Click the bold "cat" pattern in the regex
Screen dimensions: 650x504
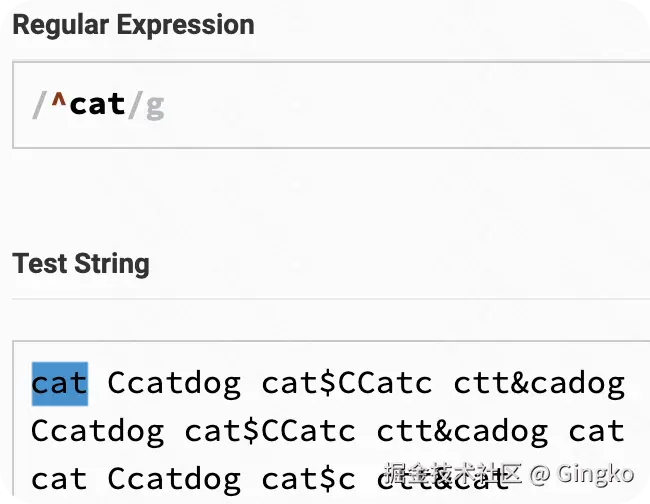coord(97,104)
